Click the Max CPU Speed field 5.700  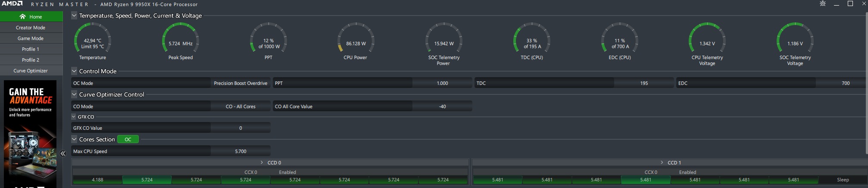click(240, 151)
